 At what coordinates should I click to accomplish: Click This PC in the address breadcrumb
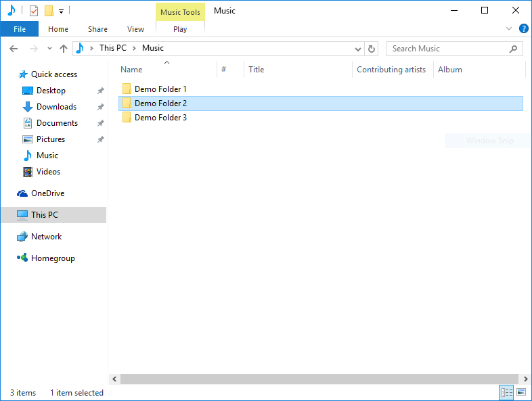click(112, 48)
